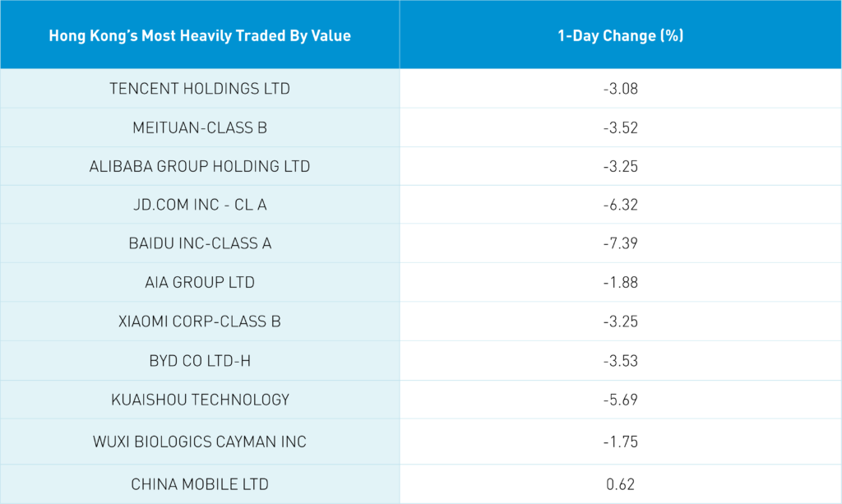
Task: Select the AIA GROUP LTD cell
Action: pos(200,282)
